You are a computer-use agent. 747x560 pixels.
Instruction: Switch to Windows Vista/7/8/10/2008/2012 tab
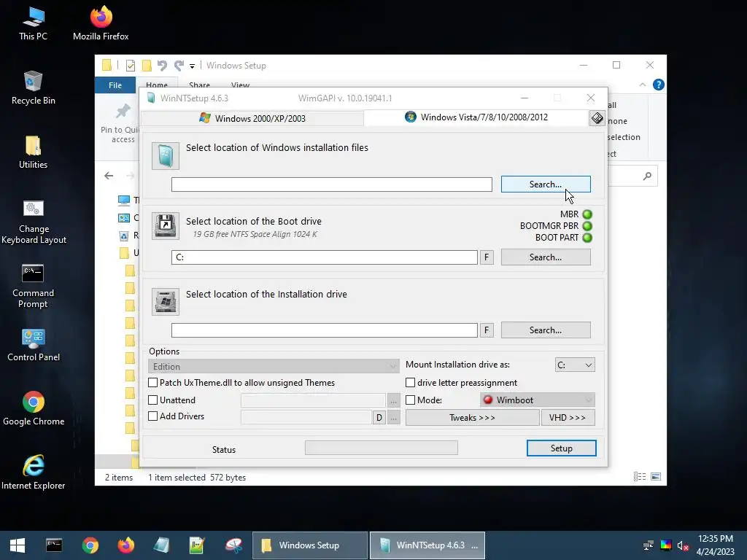[476, 117]
